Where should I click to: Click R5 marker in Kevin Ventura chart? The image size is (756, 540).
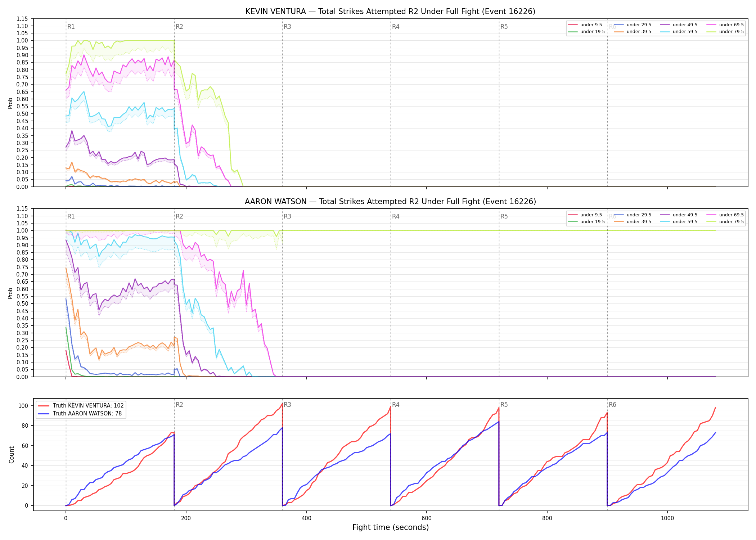pyautogui.click(x=504, y=27)
